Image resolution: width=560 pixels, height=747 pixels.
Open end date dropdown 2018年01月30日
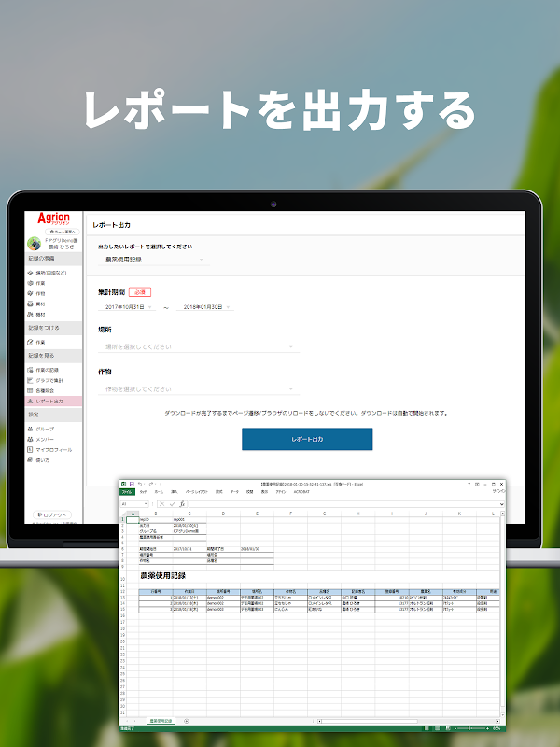(205, 307)
